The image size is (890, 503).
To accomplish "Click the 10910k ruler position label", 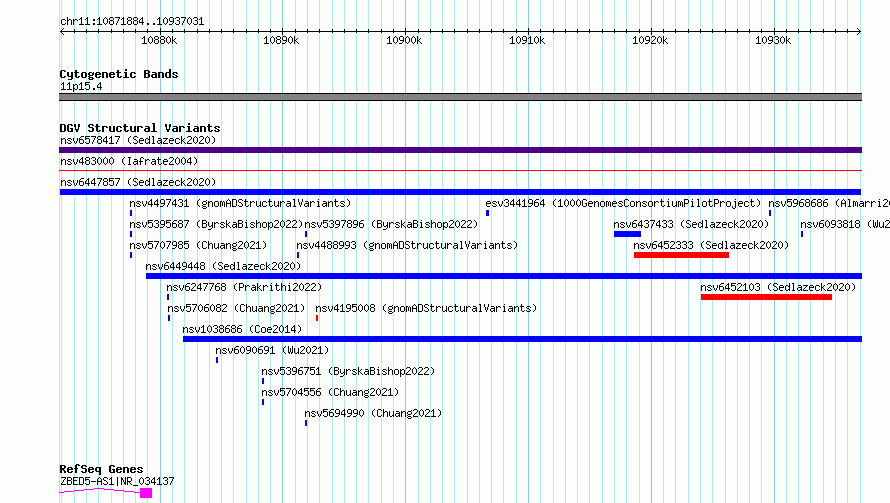I will click(x=527, y=40).
